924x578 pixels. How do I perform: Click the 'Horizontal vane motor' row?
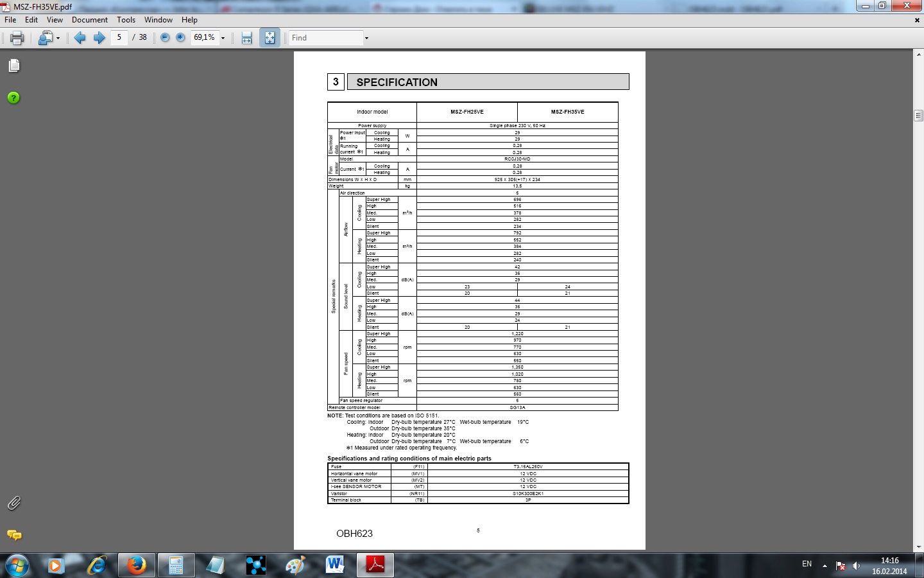pyautogui.click(x=478, y=473)
